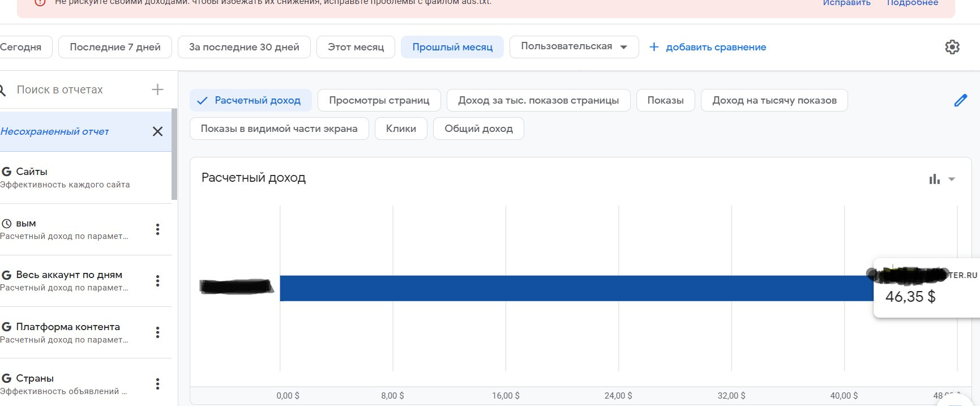Click the 40,00 $ axis label

coord(844,396)
